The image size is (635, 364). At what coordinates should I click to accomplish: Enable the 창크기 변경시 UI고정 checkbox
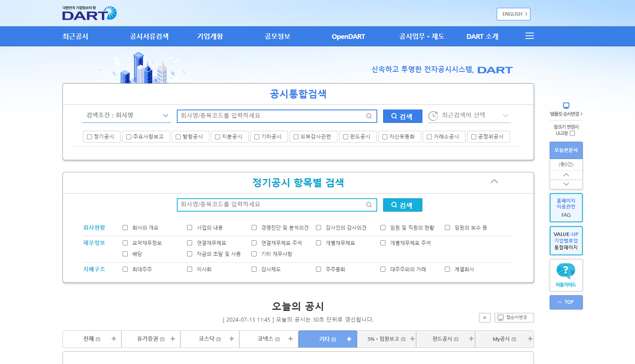(x=573, y=133)
